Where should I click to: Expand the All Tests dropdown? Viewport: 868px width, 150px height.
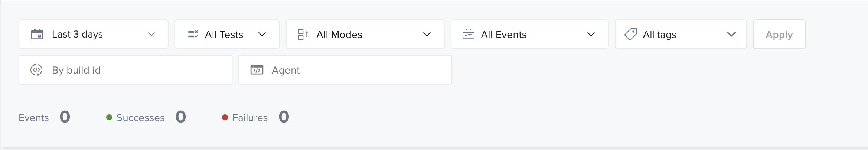pyautogui.click(x=262, y=34)
